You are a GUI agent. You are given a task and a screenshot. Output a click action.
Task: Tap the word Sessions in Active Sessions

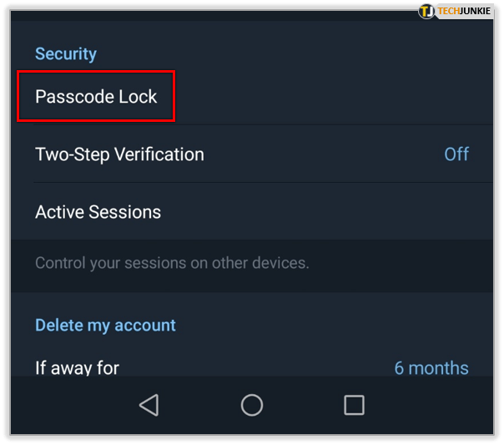[x=124, y=212]
